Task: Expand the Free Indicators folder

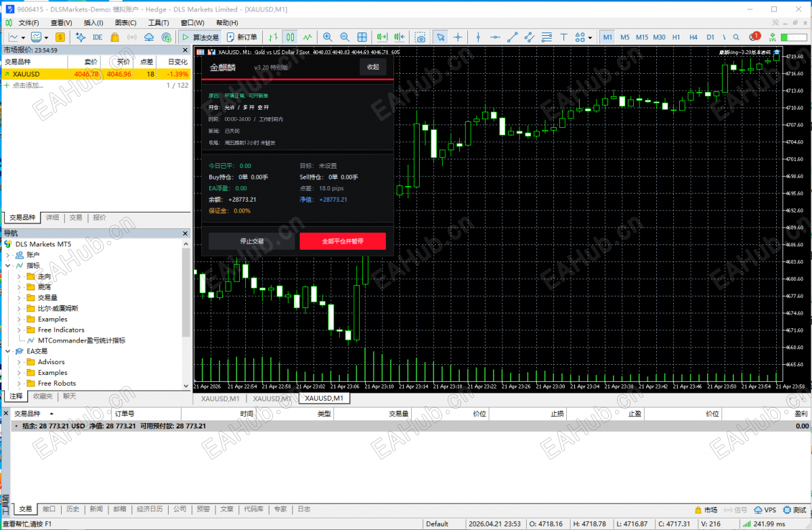Action: (19, 330)
